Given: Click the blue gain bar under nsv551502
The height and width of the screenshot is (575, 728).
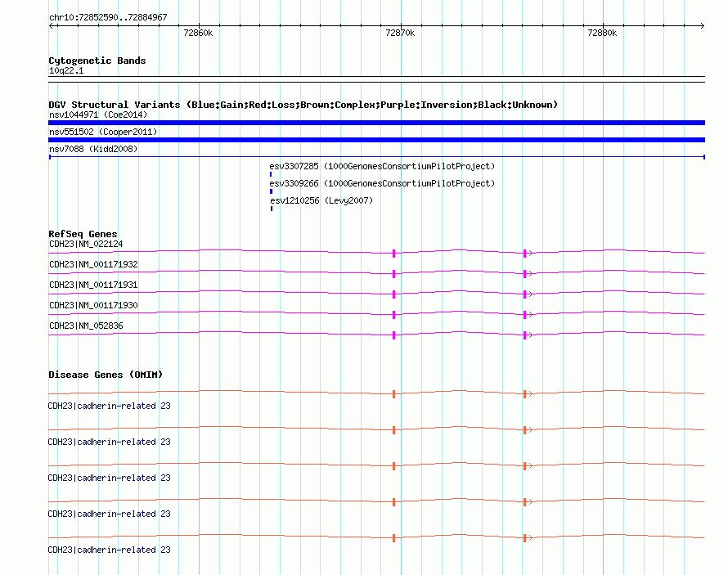Looking at the screenshot, I should 376,140.
